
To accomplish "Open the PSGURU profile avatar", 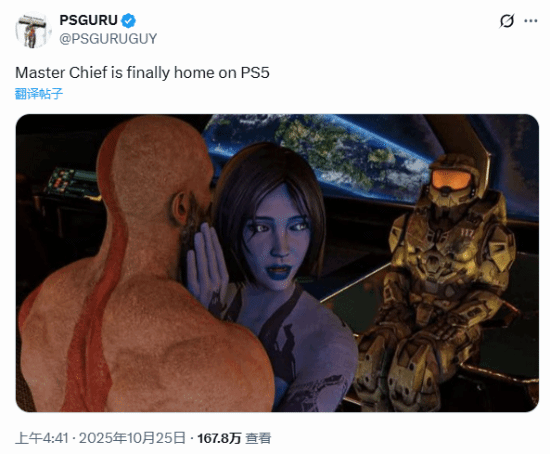I will (33, 30).
